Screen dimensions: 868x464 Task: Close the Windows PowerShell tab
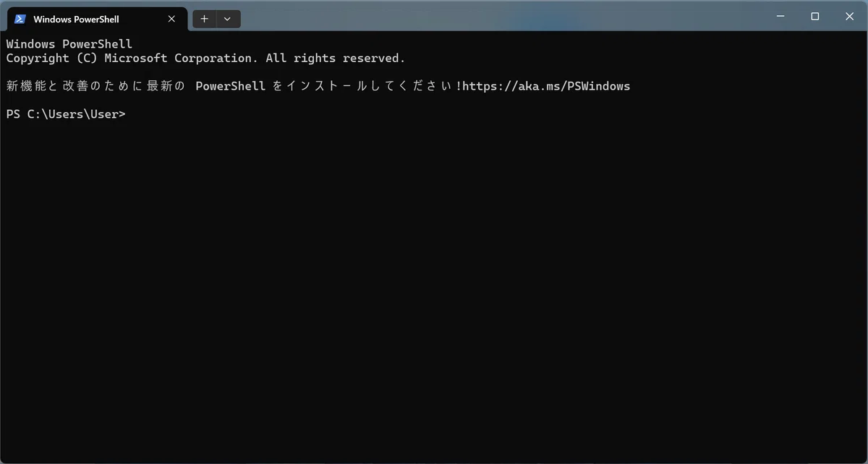coord(171,19)
